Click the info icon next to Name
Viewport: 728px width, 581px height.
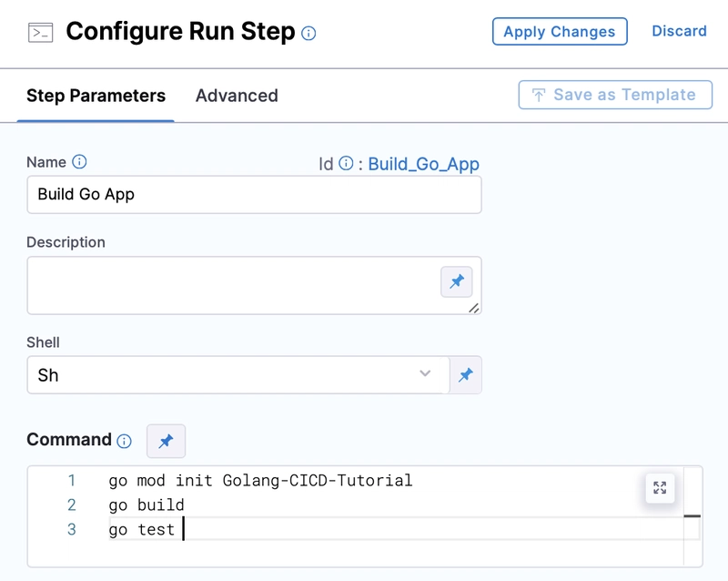pyautogui.click(x=79, y=162)
